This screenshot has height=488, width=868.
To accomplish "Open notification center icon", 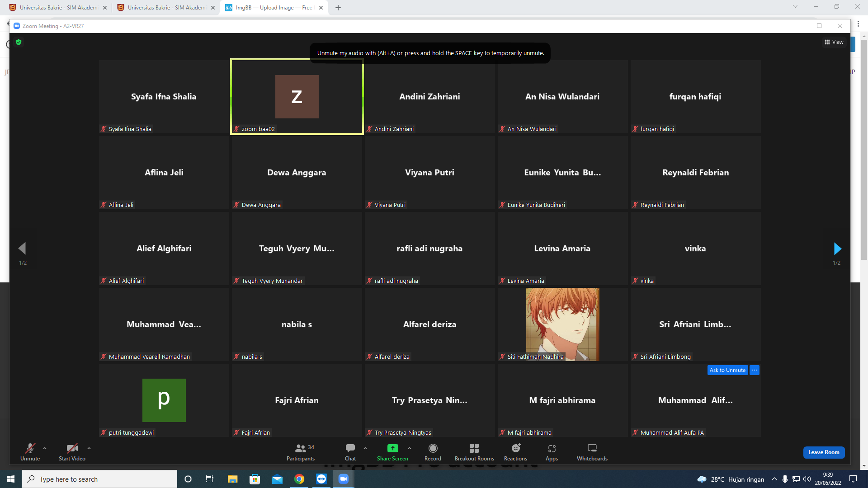I will click(x=853, y=479).
